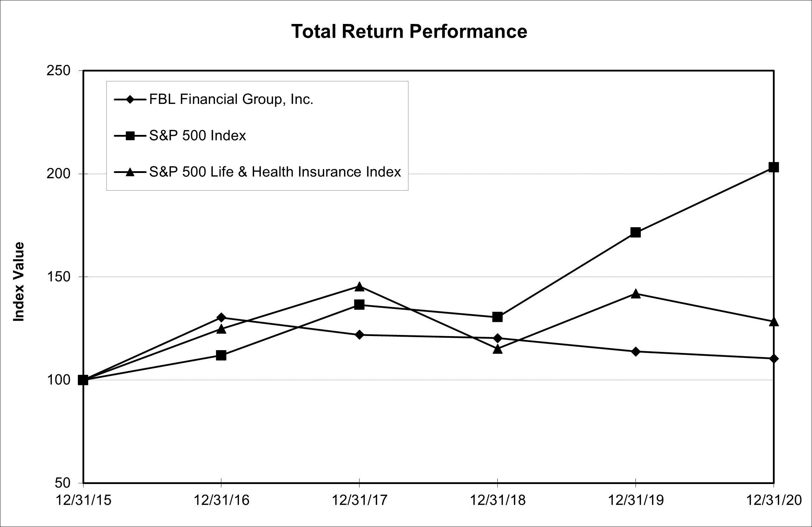The height and width of the screenshot is (527, 812).
Task: Select the FBL Financial Group, Inc. legend text
Action: coord(231,100)
